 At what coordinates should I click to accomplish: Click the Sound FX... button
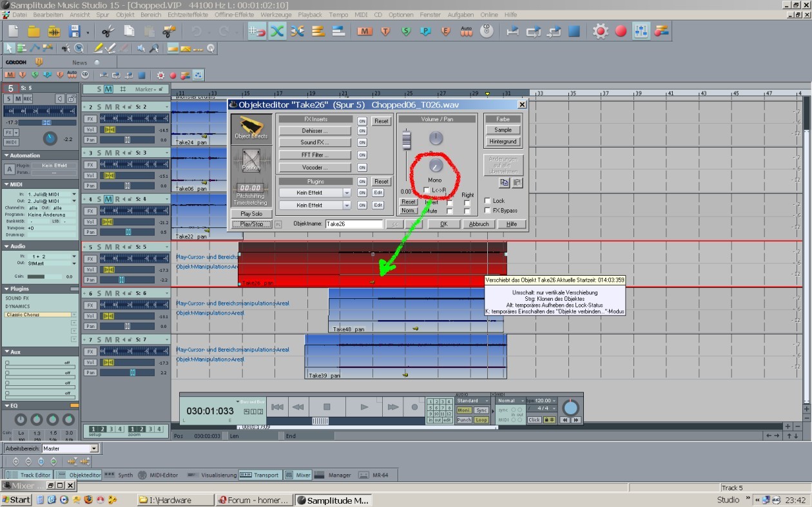315,142
